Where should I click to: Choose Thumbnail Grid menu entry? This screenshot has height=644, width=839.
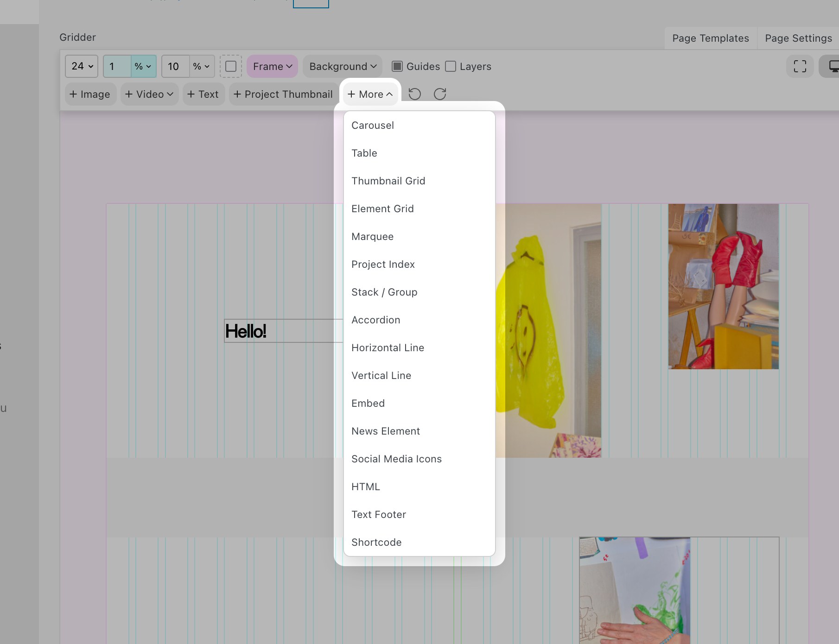(x=419, y=181)
